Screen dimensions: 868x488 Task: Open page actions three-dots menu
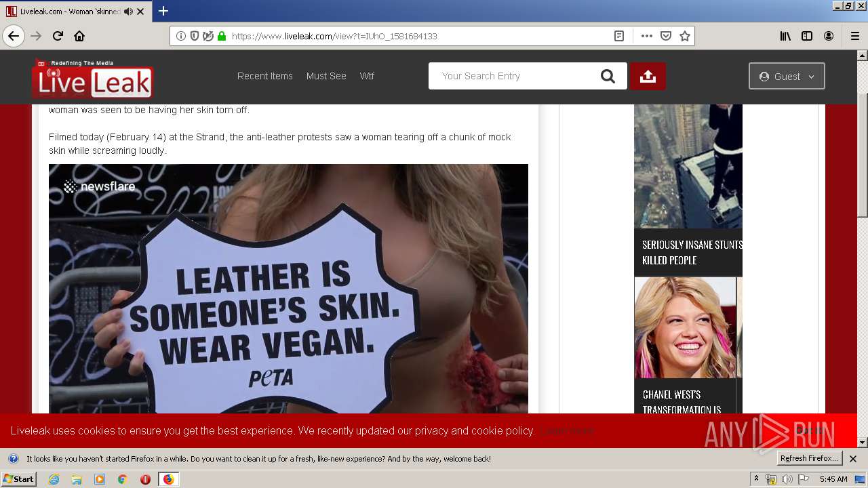pos(646,36)
